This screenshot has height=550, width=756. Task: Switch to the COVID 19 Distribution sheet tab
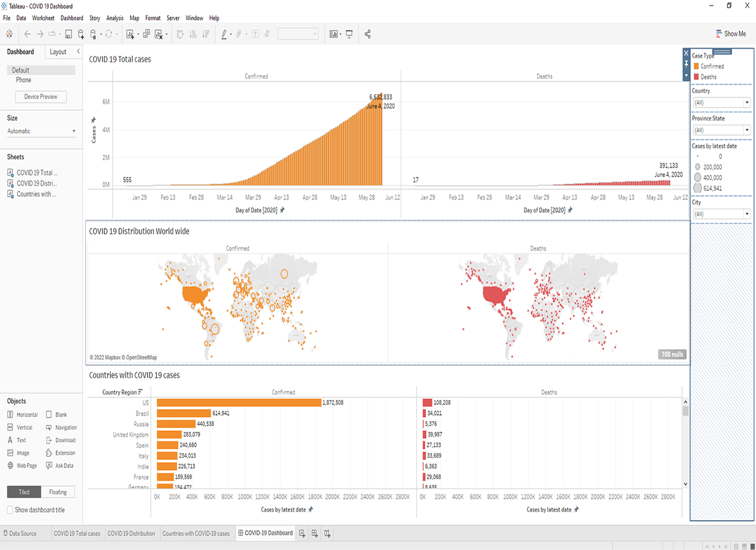pos(131,533)
